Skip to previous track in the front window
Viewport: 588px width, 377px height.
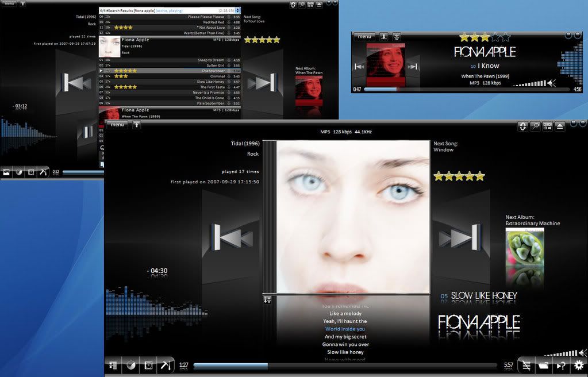pos(232,237)
